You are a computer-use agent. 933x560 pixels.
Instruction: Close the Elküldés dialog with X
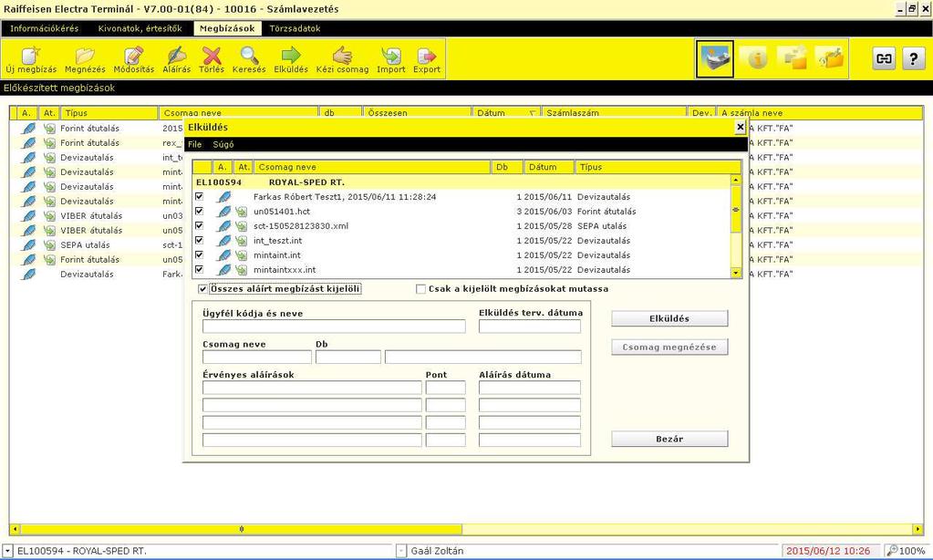click(x=741, y=127)
